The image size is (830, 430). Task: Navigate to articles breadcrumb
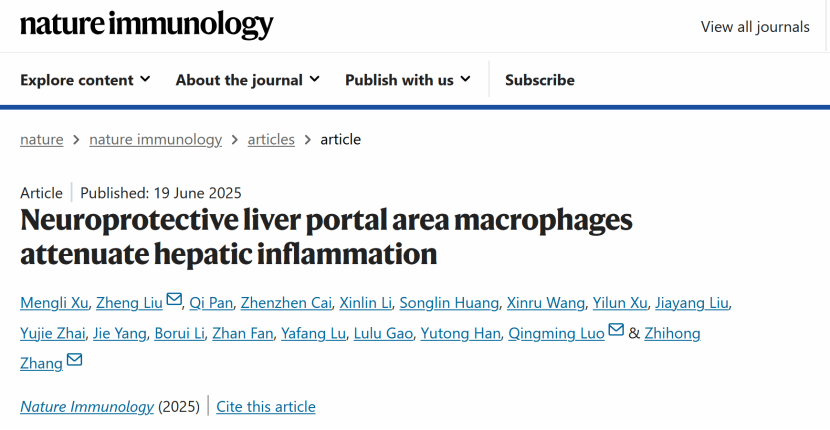pyautogui.click(x=271, y=140)
